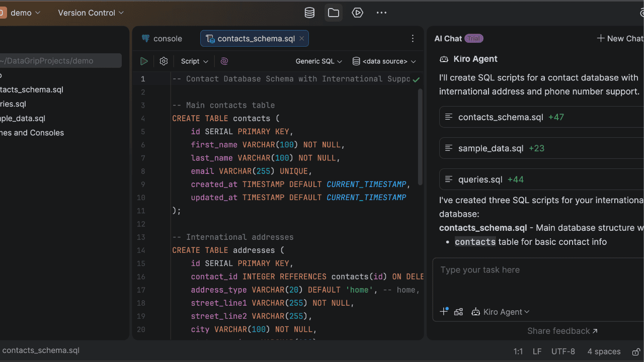Open queries.sql in the file tree
The height and width of the screenshot is (362, 644).
tap(13, 104)
